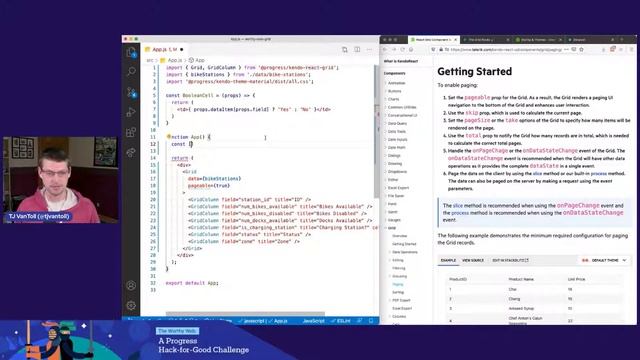The width and height of the screenshot is (640, 360).
Task: Open Grid Getting Started sidebar link
Action: click(404, 244)
